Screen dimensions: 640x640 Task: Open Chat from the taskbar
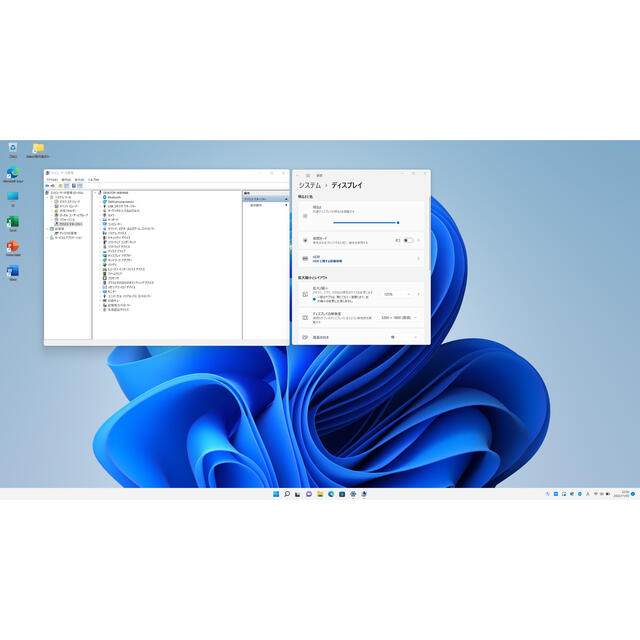point(309,494)
